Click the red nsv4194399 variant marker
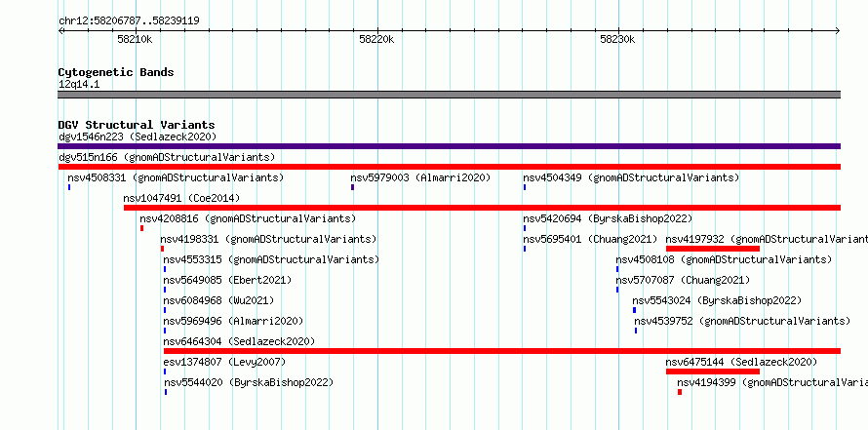The height and width of the screenshot is (430, 868). pos(680,392)
